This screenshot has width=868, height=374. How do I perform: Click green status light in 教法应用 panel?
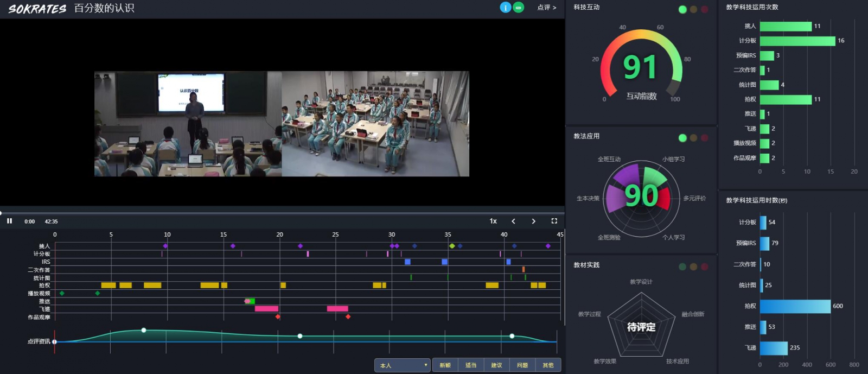(682, 138)
